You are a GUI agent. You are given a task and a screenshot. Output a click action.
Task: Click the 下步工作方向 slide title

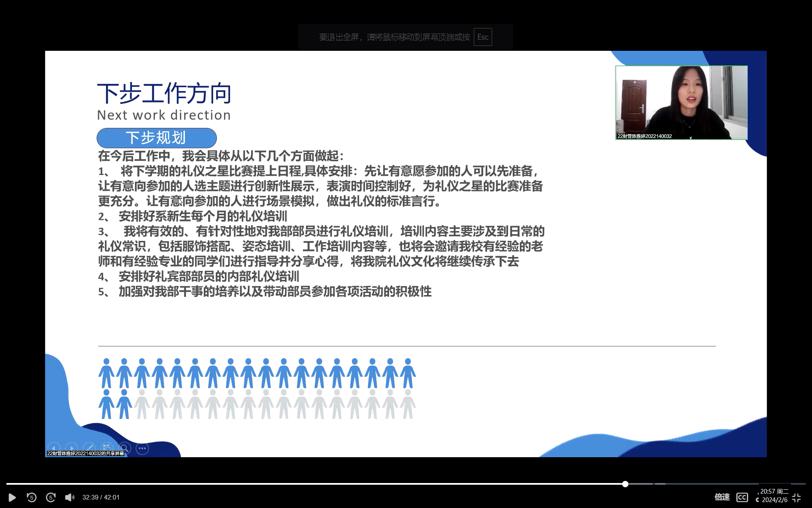coord(164,94)
